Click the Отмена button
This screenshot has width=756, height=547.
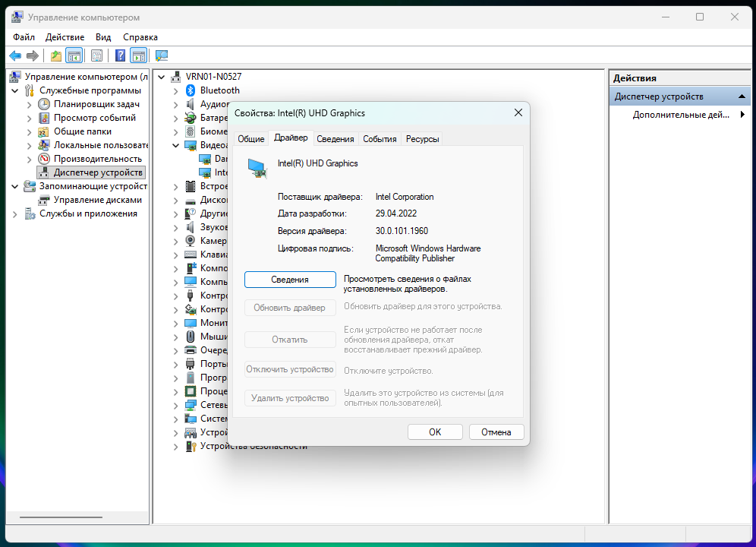click(496, 432)
